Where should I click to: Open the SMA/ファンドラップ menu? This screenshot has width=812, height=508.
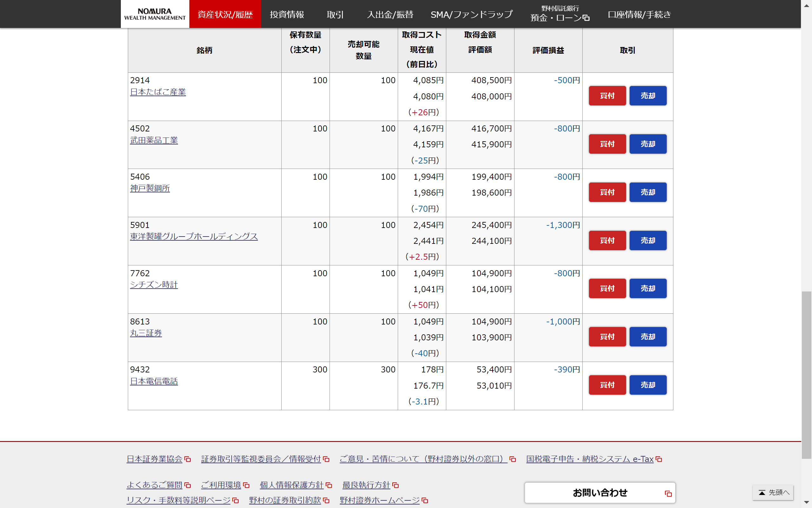click(x=471, y=15)
